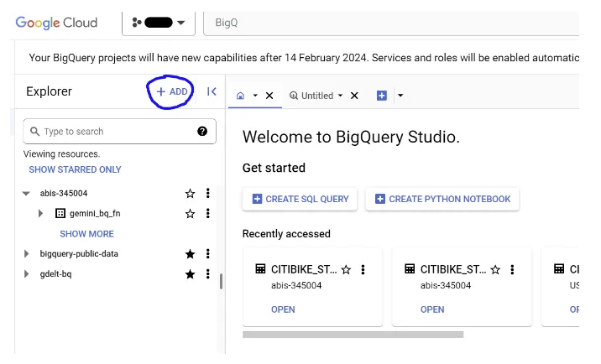Collapse the Explorer panel
The image size is (601, 364).
pos(212,91)
